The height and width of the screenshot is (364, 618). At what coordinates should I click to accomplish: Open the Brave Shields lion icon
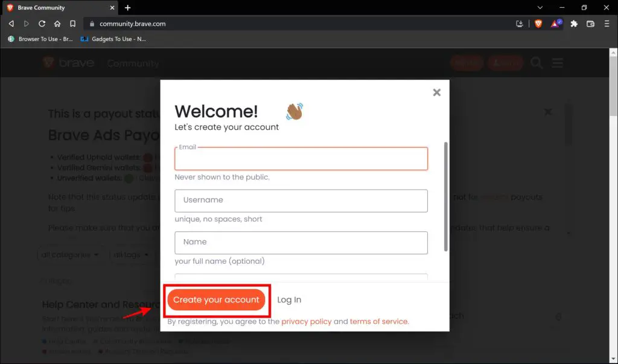click(x=538, y=24)
